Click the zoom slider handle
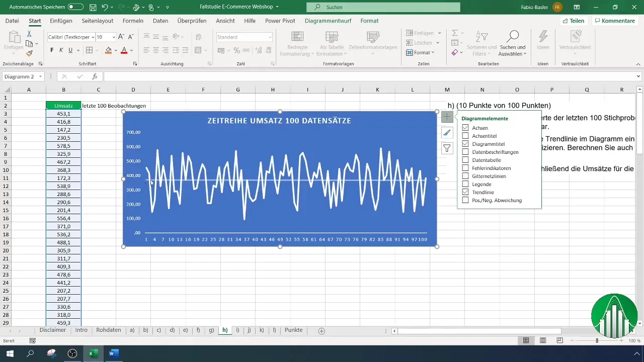 597,340
